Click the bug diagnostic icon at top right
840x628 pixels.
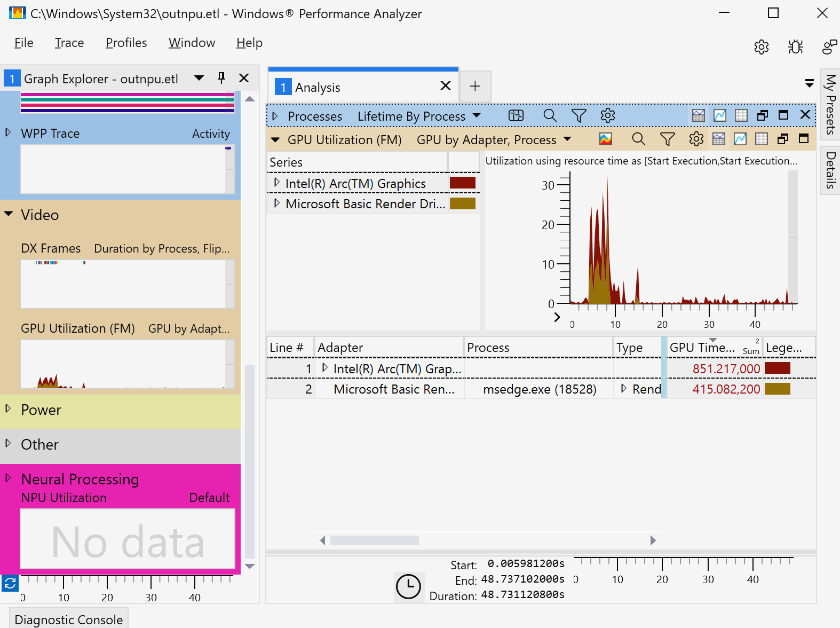coord(795,47)
